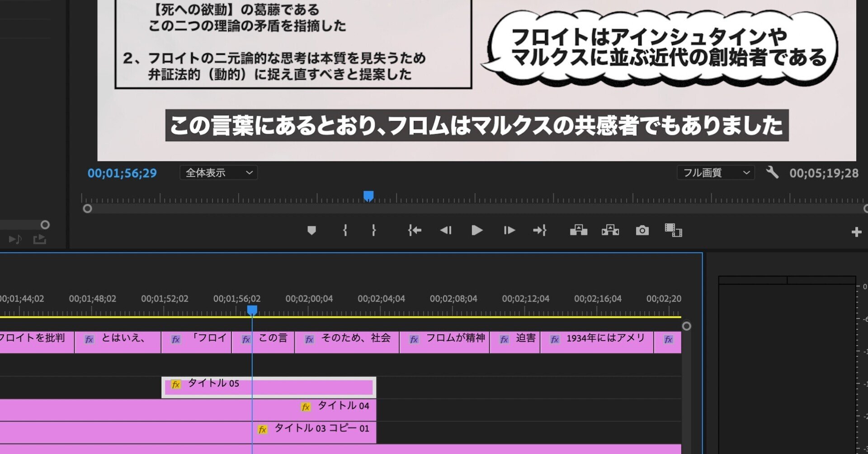Open the 全体表示 zoom level dropdown
868x454 pixels.
(x=218, y=173)
